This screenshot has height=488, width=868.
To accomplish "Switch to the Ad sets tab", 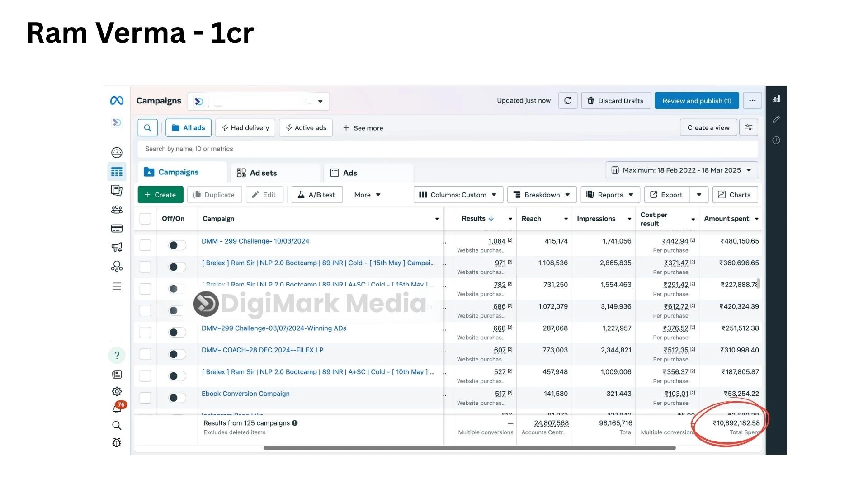I will (263, 173).
